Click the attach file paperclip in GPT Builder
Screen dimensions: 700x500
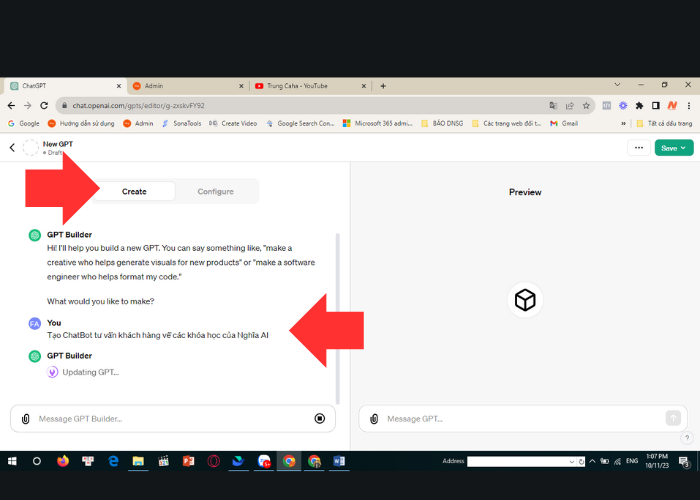coord(25,419)
